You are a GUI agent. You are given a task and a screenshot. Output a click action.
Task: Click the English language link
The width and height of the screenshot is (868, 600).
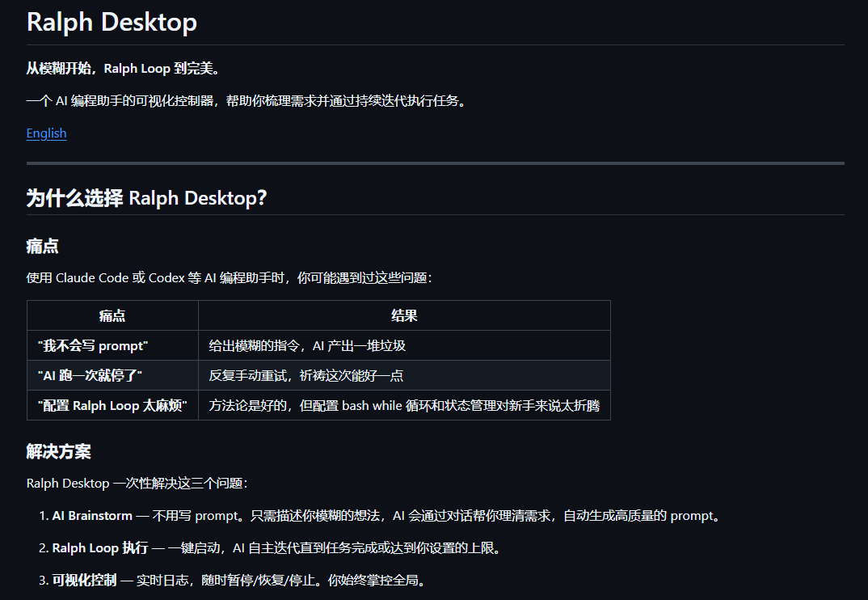coord(46,133)
